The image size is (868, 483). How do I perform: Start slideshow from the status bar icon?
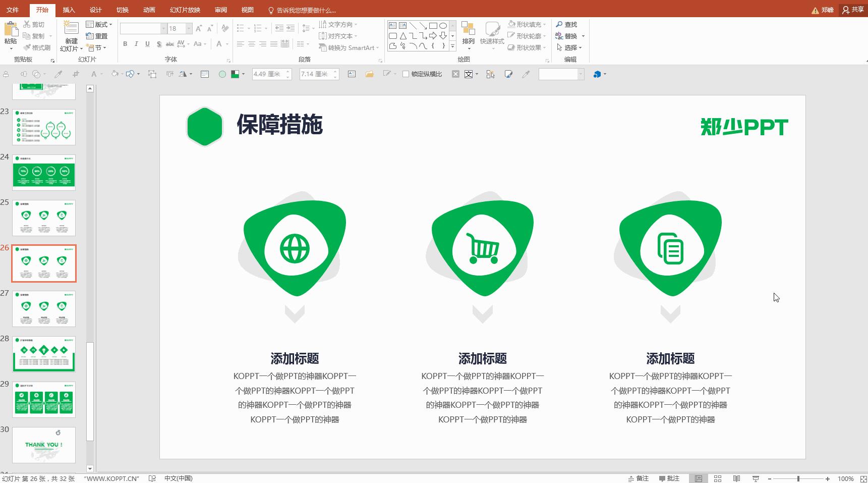tap(755, 478)
